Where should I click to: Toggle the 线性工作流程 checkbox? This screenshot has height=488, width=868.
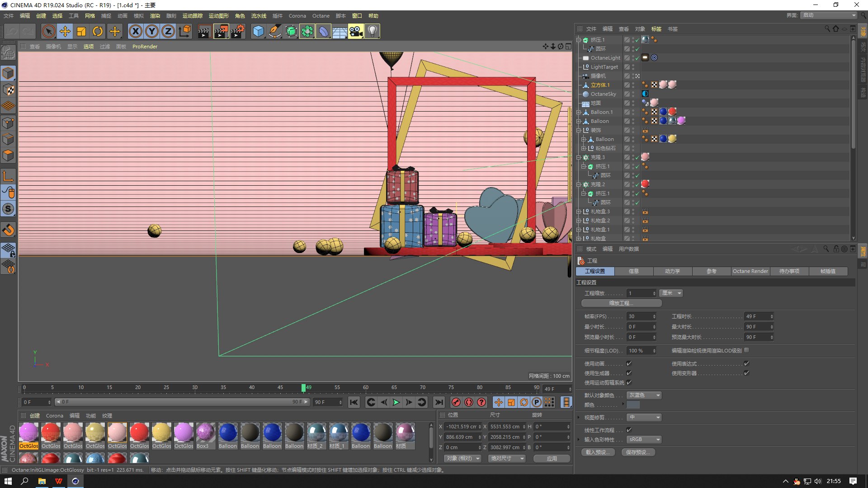(x=629, y=430)
